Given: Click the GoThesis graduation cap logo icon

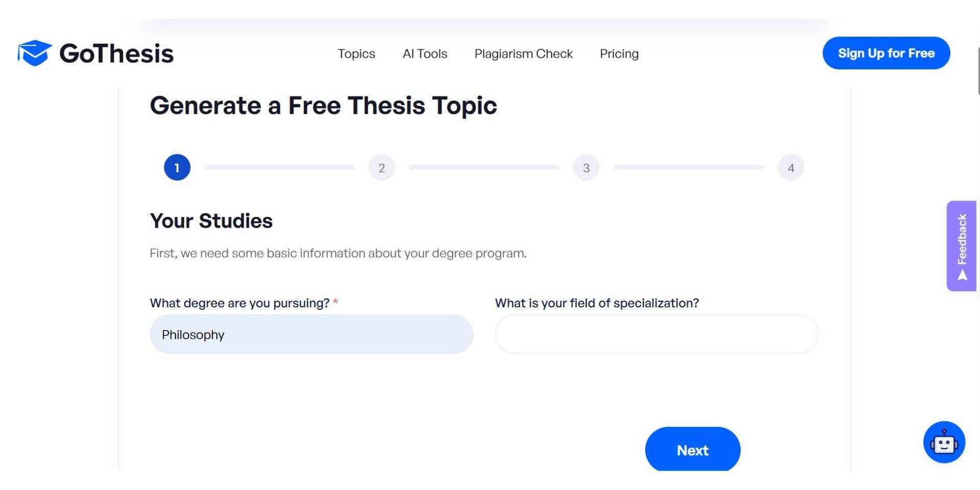Looking at the screenshot, I should click(x=34, y=53).
